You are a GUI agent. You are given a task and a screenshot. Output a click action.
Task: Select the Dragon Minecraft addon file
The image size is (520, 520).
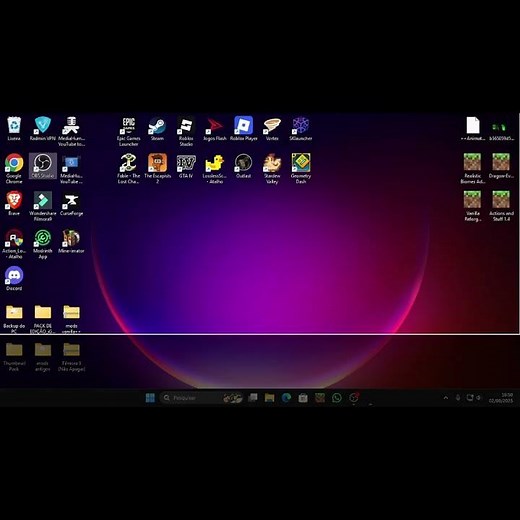(x=501, y=166)
